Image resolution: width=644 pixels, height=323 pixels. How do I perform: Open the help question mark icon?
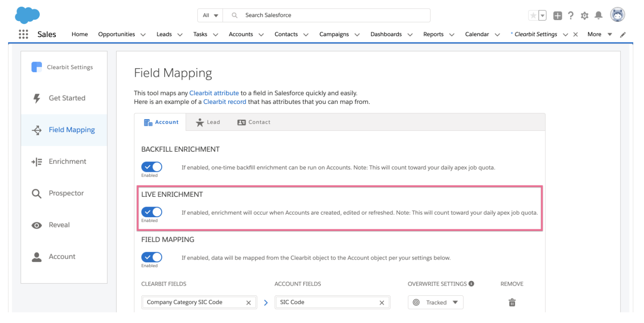click(571, 16)
